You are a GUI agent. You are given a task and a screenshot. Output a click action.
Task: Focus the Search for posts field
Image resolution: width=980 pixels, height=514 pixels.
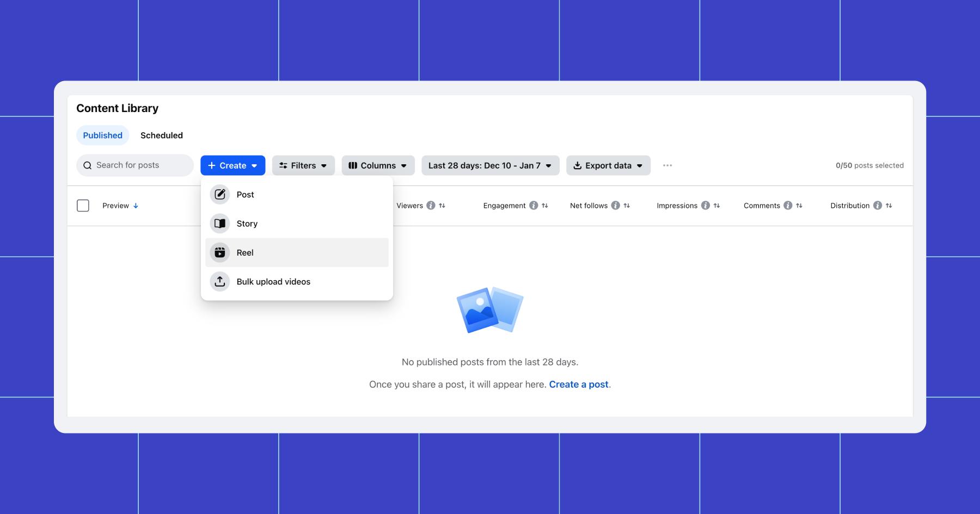pos(135,165)
